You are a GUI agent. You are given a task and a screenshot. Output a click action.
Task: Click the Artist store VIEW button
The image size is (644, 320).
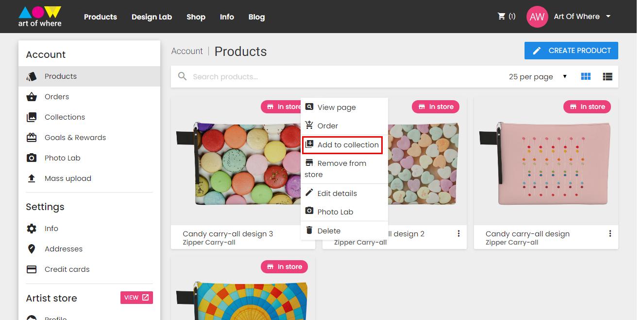pos(136,298)
